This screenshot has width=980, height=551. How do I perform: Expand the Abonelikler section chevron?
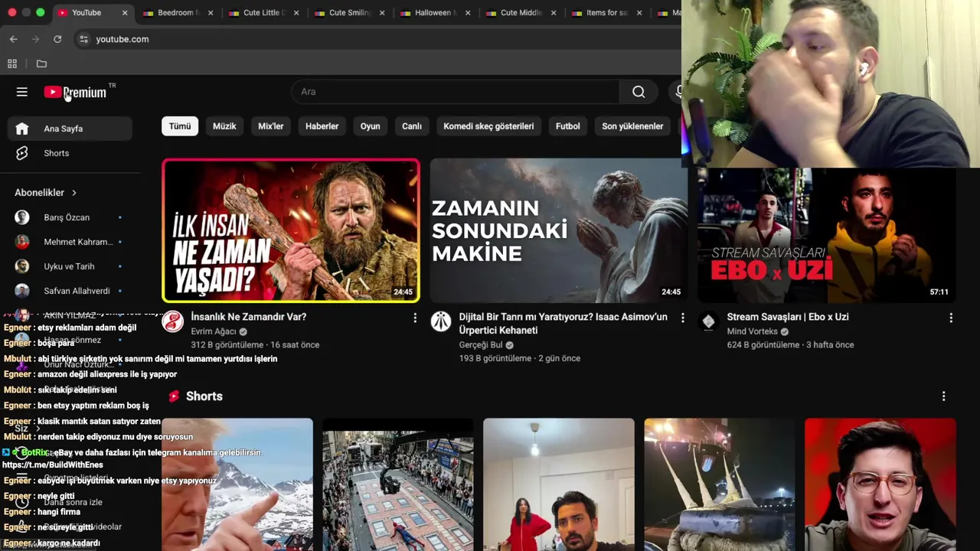[74, 193]
